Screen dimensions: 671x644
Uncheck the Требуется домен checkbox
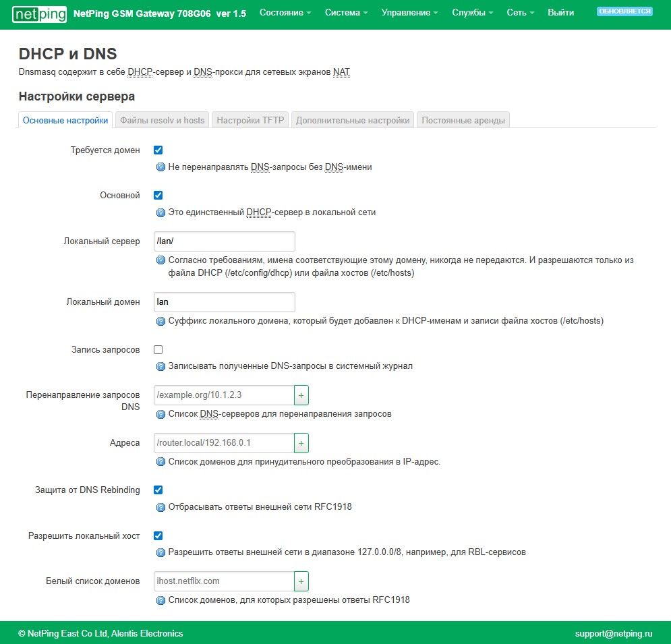tap(158, 150)
